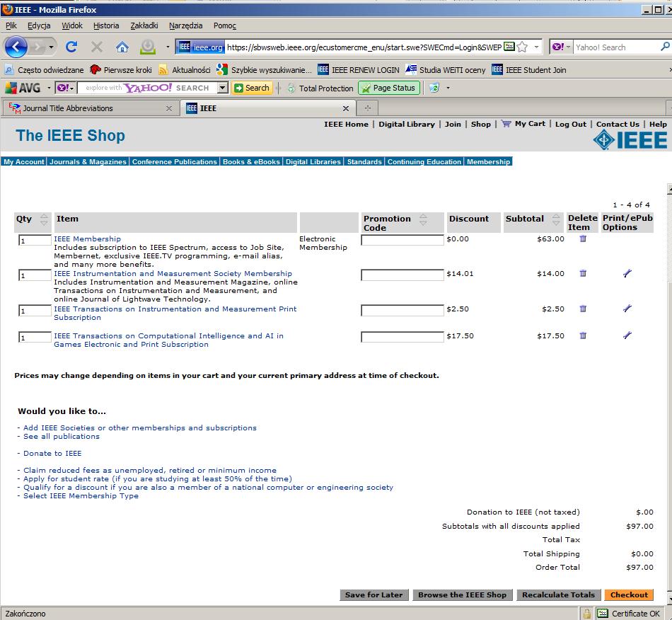Image resolution: width=672 pixels, height=620 pixels.
Task: Open AVG logo dropdown arrow
Action: (x=49, y=88)
